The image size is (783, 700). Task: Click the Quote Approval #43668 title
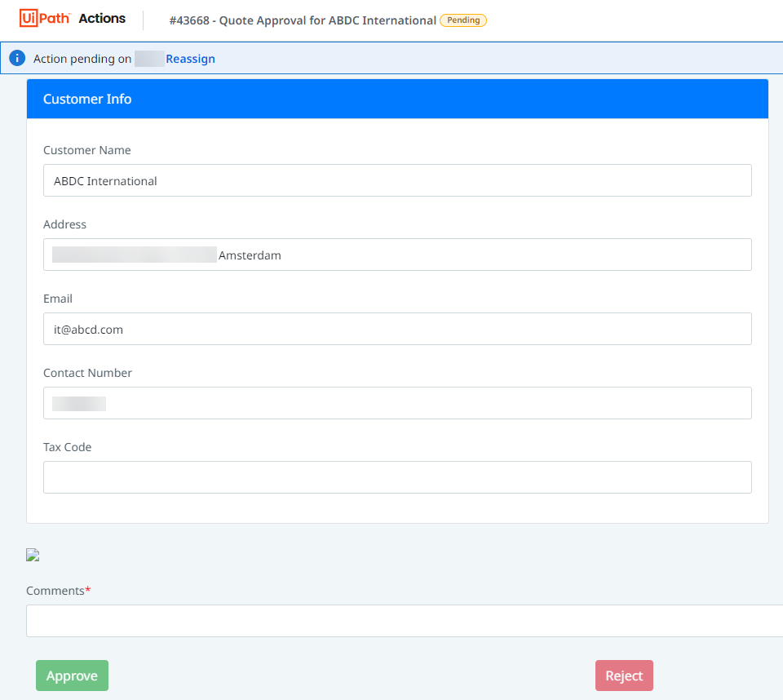click(303, 20)
